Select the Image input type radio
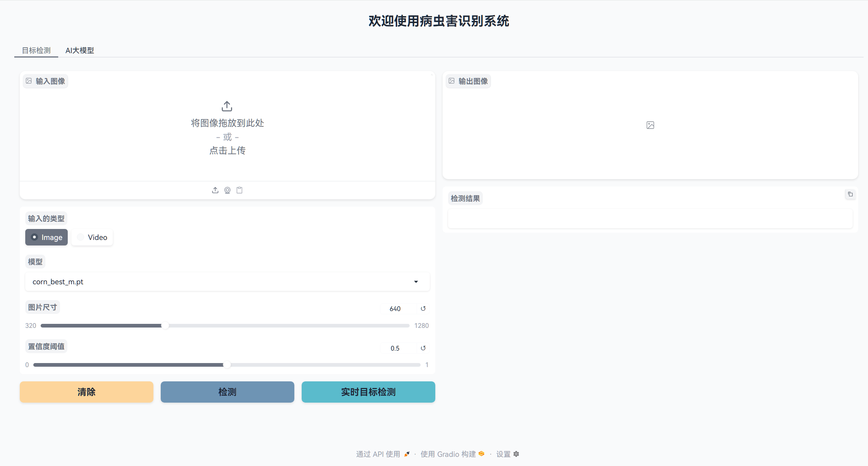The height and width of the screenshot is (466, 868). (x=46, y=237)
